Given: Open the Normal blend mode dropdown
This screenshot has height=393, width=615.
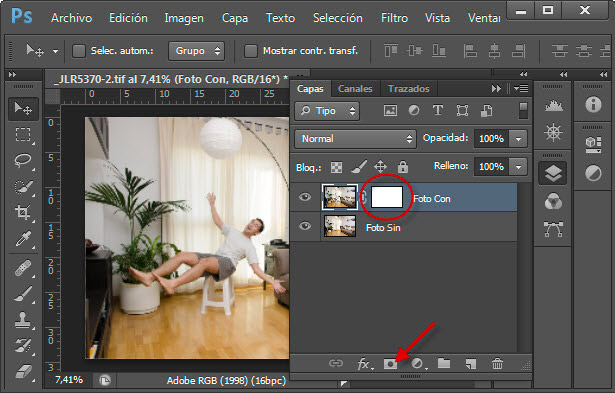Looking at the screenshot, I should click(355, 139).
